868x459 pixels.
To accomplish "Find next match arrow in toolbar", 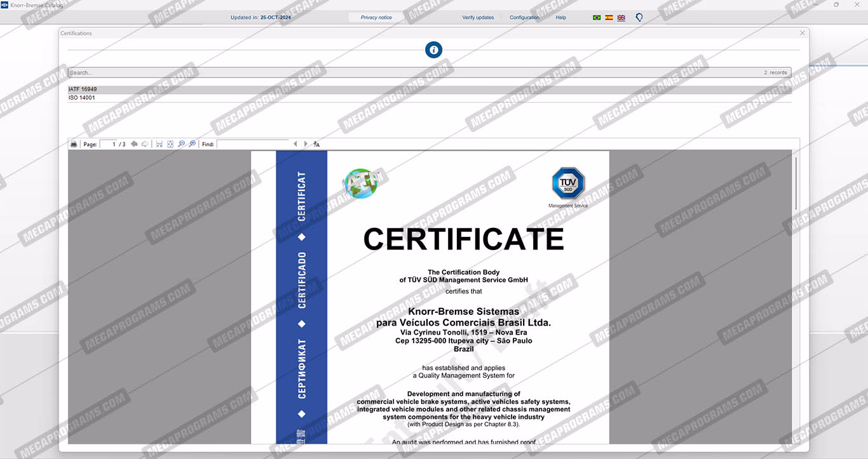I will tap(306, 144).
